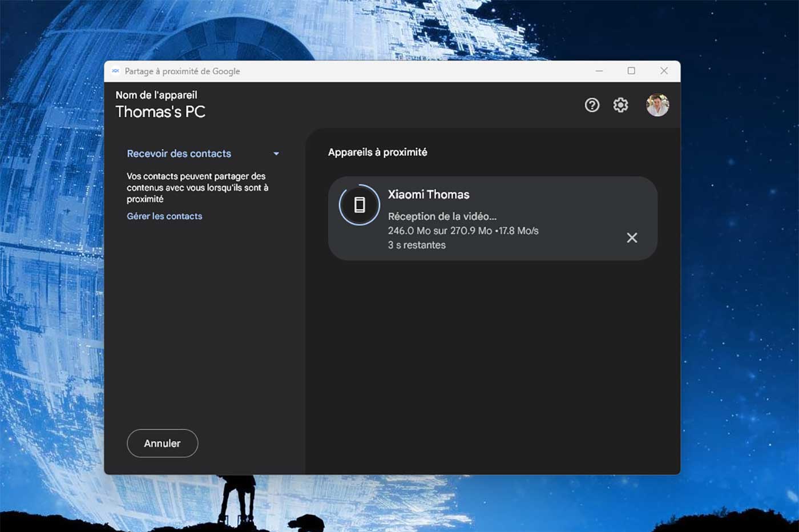Screen dimensions: 799x532
Task: Click the 246.0 Mo sur 270.9 Mo text
Action: pos(440,231)
